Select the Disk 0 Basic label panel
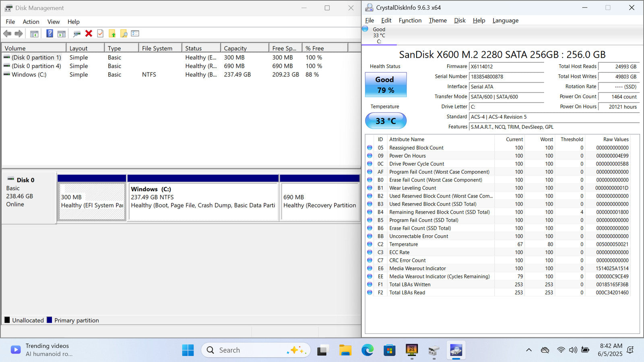Screen dimensions: 644x362 point(29,197)
